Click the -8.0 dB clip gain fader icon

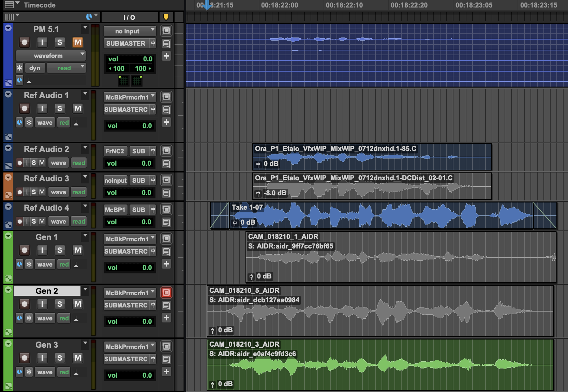(x=258, y=194)
